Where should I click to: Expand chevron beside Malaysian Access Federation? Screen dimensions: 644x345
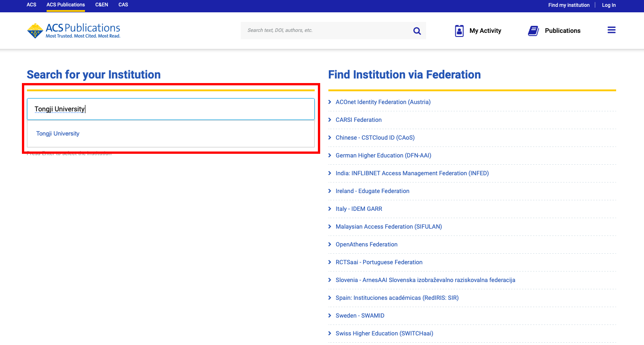(x=330, y=226)
